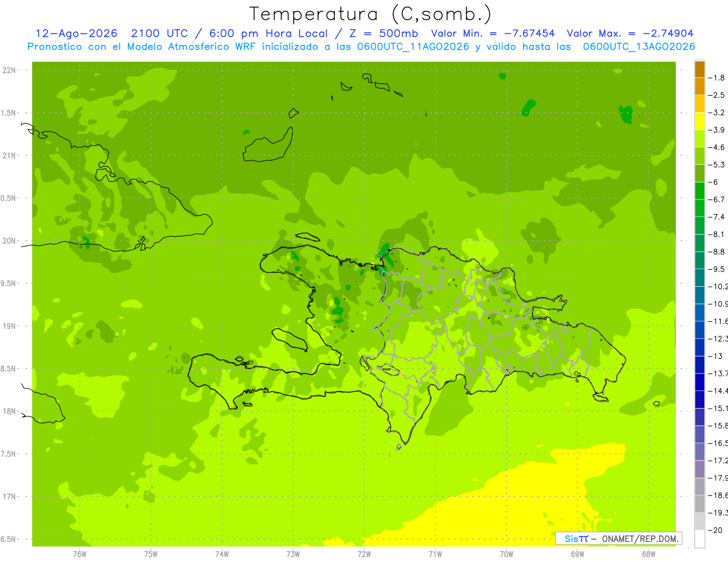Click the 20N latitude label

click(x=9, y=241)
